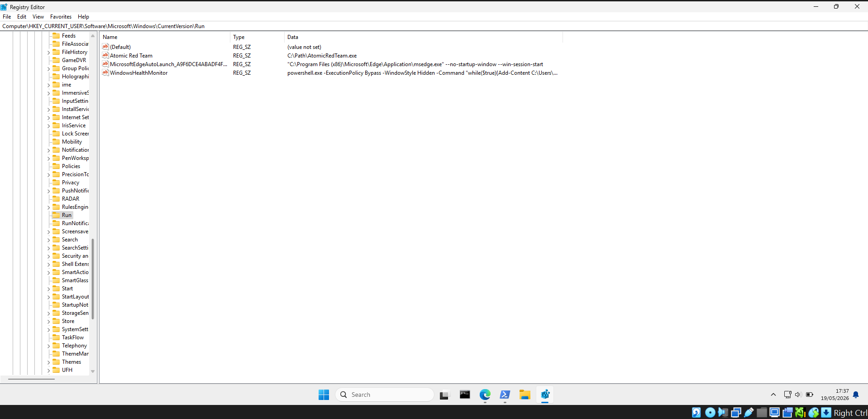Open Task View from the taskbar
The image size is (868, 419).
tap(444, 395)
